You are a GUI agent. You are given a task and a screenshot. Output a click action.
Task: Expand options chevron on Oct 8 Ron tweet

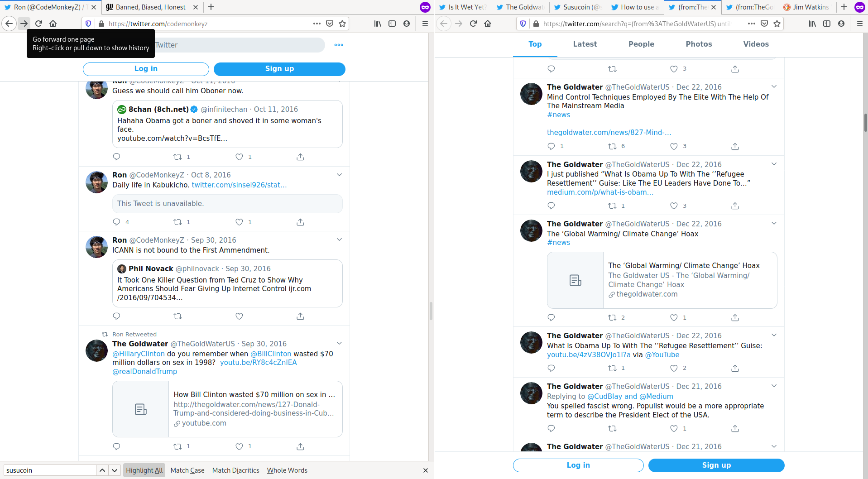point(339,175)
